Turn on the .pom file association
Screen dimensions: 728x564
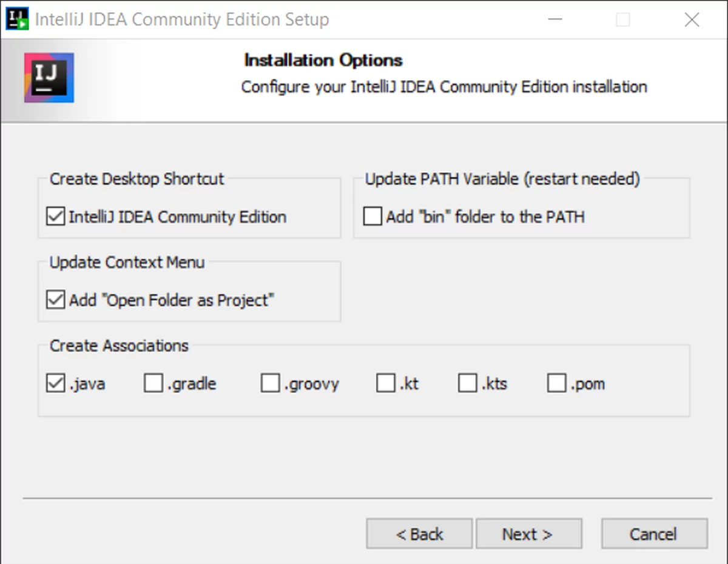(x=557, y=383)
